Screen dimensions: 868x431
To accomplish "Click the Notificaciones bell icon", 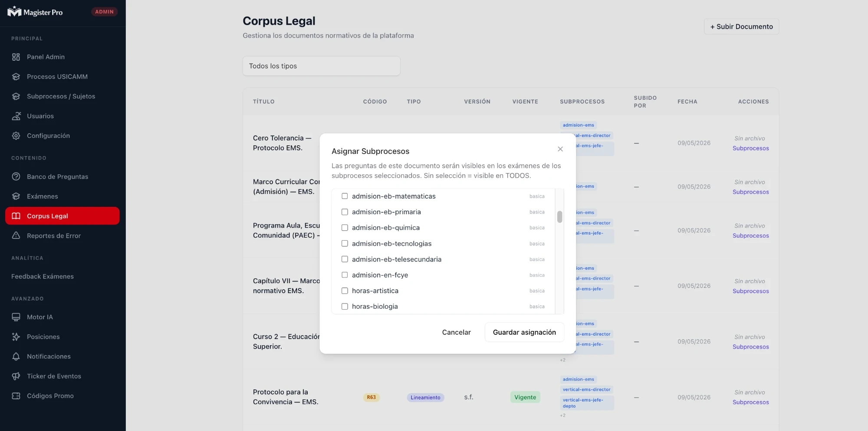I will click(x=16, y=356).
